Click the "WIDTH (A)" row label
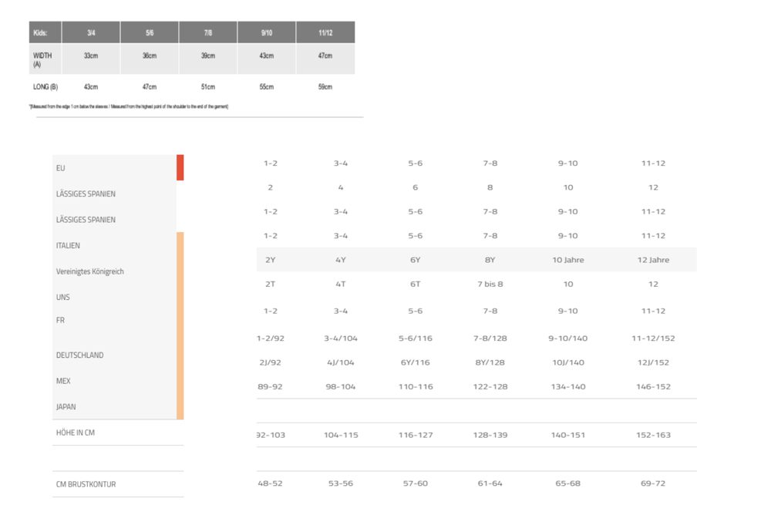This screenshot has width=771, height=532. coord(42,59)
